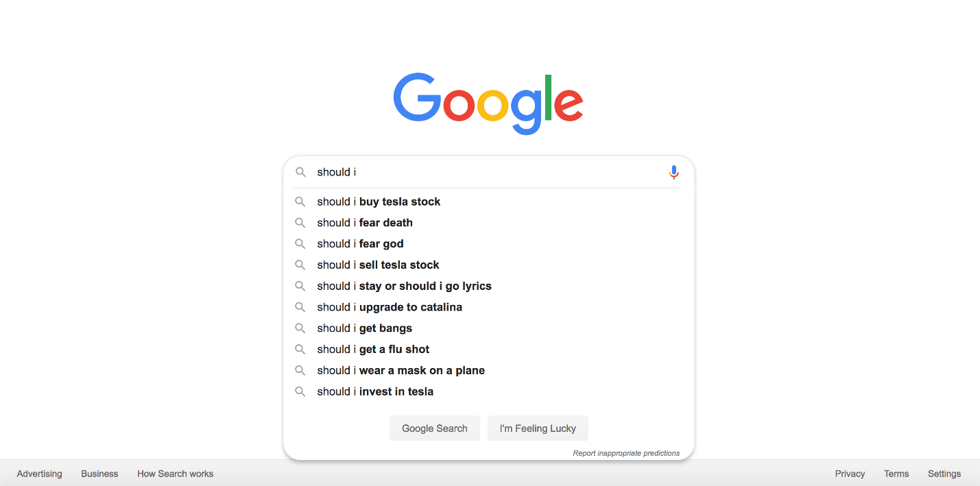
Task: Click search icon beside 'fear death' suggestion
Action: (x=300, y=223)
